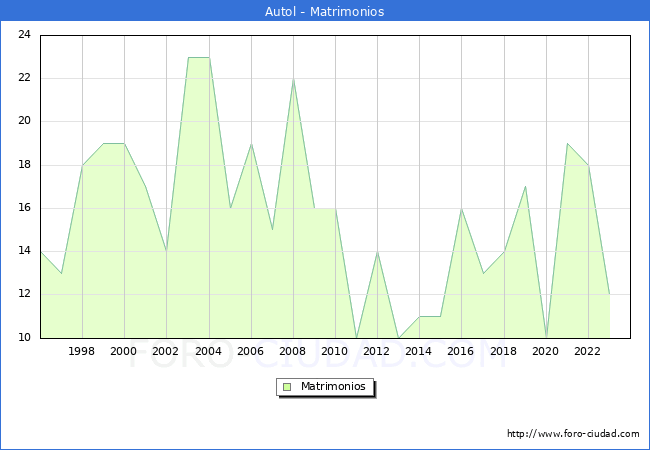The height and width of the screenshot is (450, 650).
Task: Click the chart title 'Autol - Matrimonios'
Action: (325, 12)
